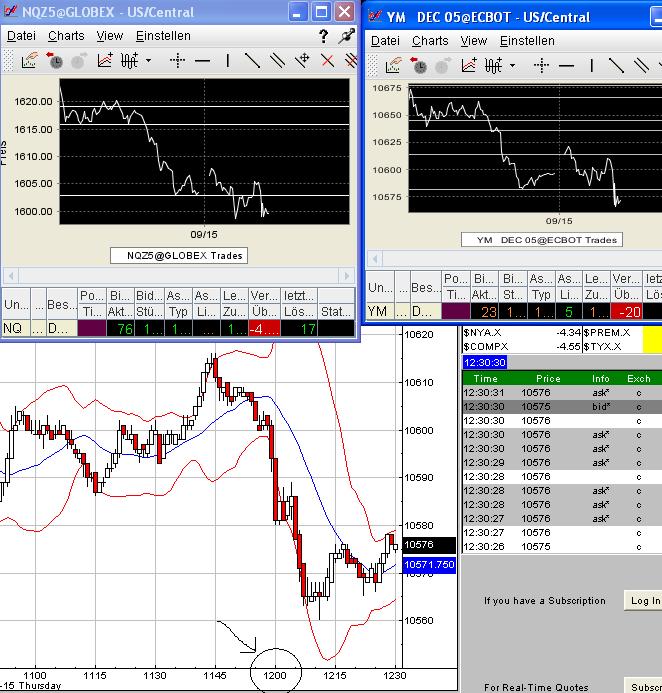Click edit chart hand icon in YM window

[x=394, y=65]
